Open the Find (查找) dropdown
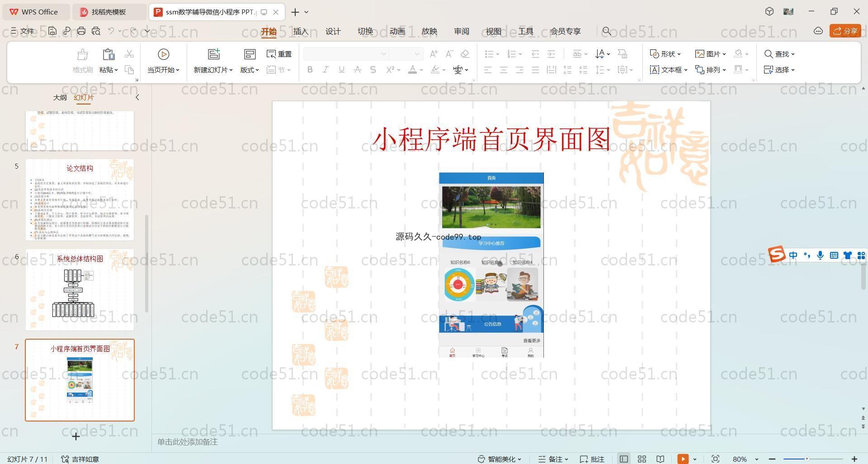Screen dimensions: 868x464 coord(779,54)
